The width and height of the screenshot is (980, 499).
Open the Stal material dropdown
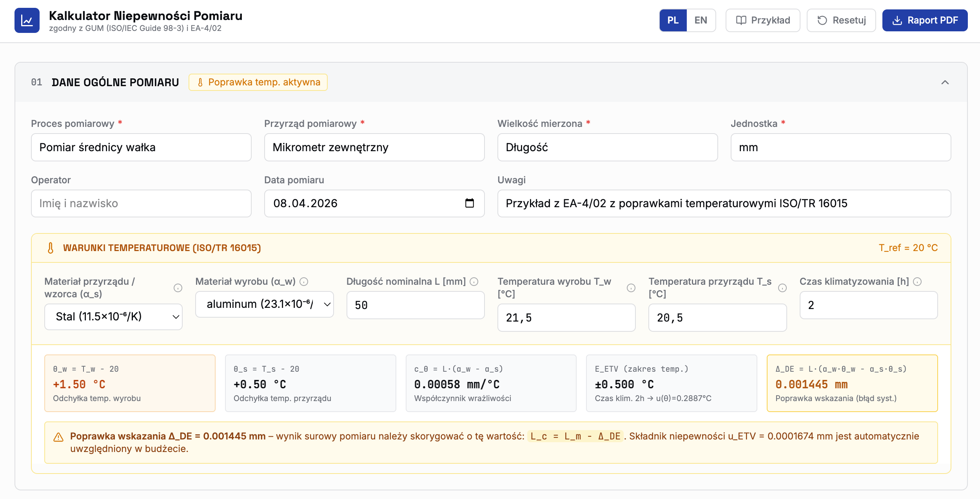(113, 317)
